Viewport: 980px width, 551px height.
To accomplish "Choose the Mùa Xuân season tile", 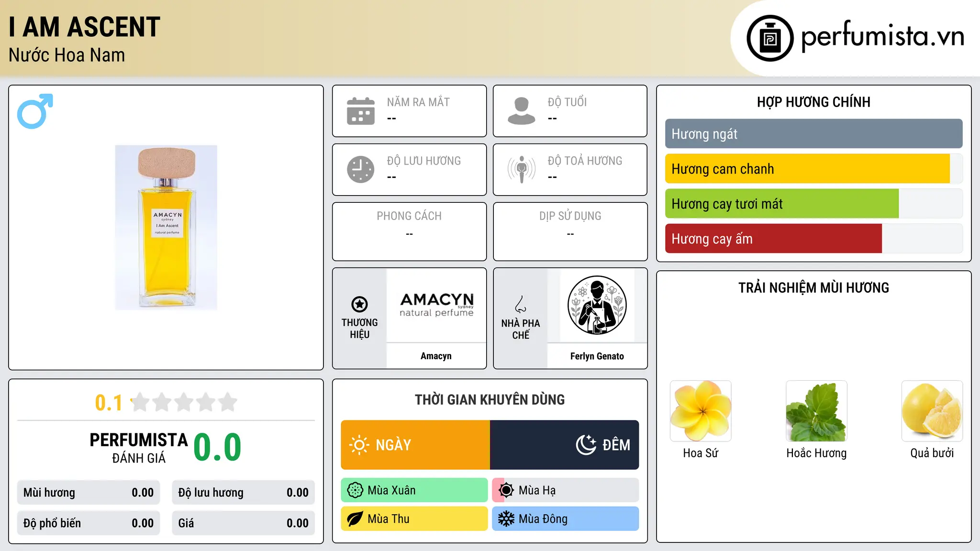I will (414, 490).
